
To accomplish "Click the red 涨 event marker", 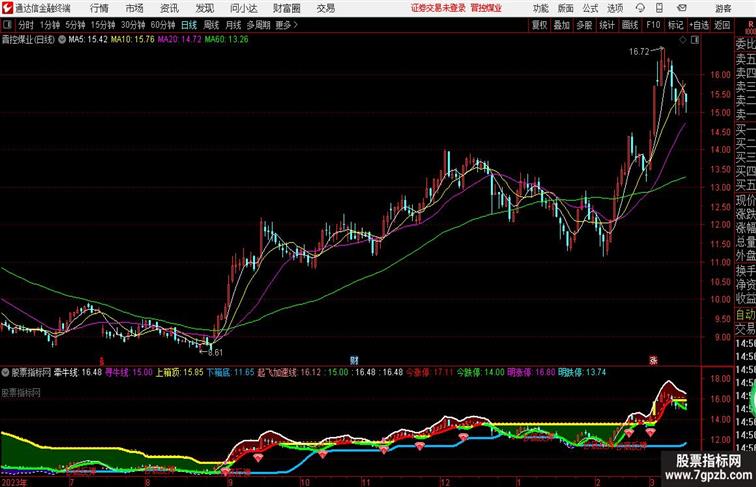I will pyautogui.click(x=653, y=360).
